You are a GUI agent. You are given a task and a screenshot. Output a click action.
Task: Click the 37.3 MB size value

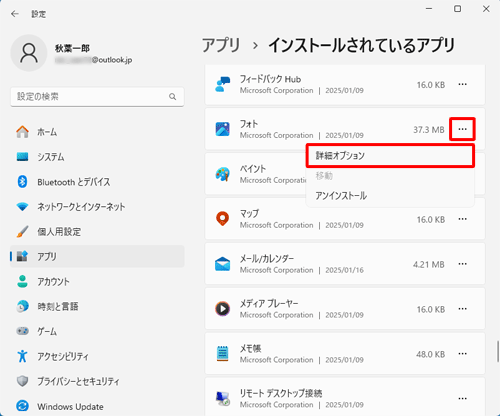tap(429, 130)
